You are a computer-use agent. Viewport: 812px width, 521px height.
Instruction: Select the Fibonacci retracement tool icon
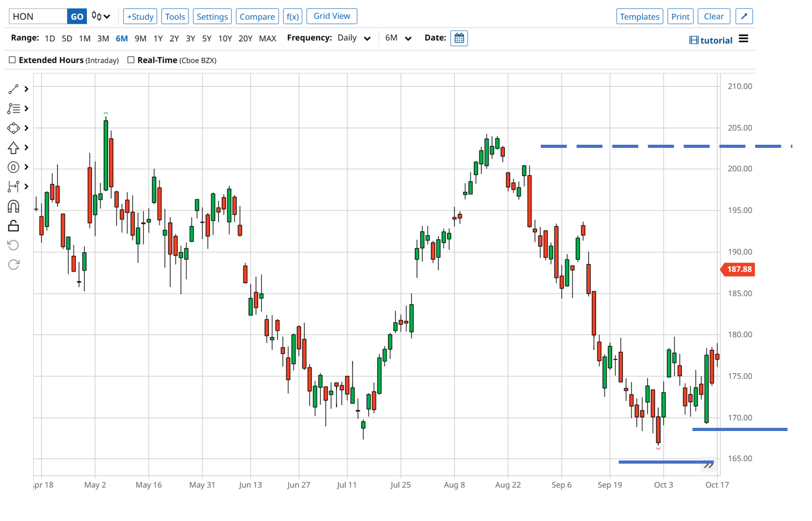coord(14,108)
